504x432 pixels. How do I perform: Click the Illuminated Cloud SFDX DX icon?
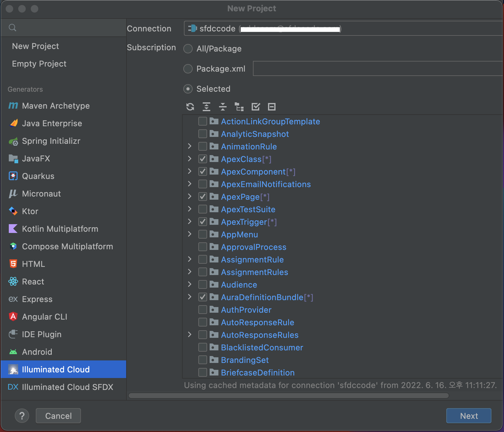pos(13,387)
